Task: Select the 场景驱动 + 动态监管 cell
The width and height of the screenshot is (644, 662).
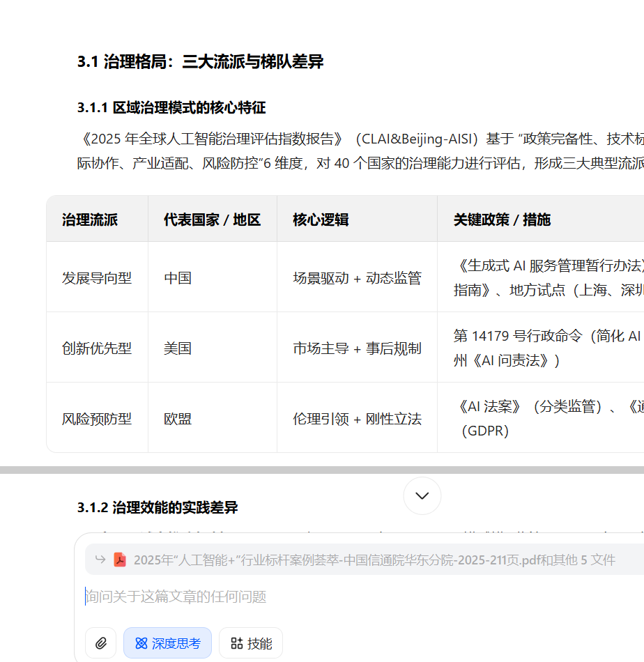Action: point(357,278)
